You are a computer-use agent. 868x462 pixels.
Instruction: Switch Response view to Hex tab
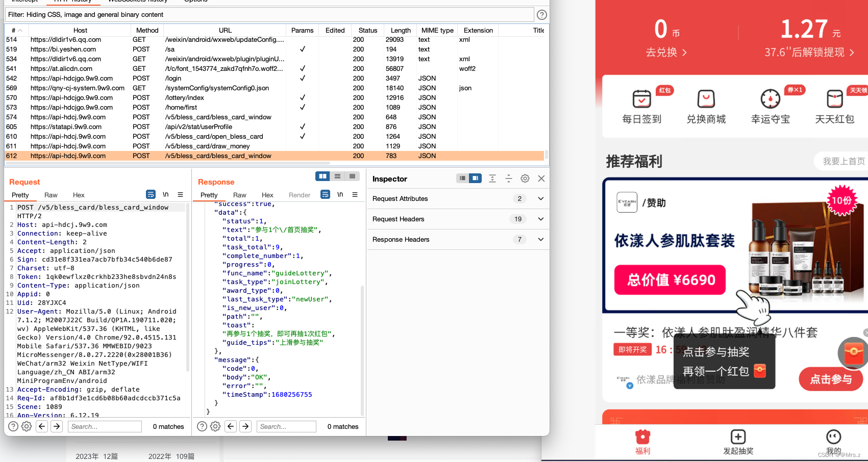pos(267,195)
